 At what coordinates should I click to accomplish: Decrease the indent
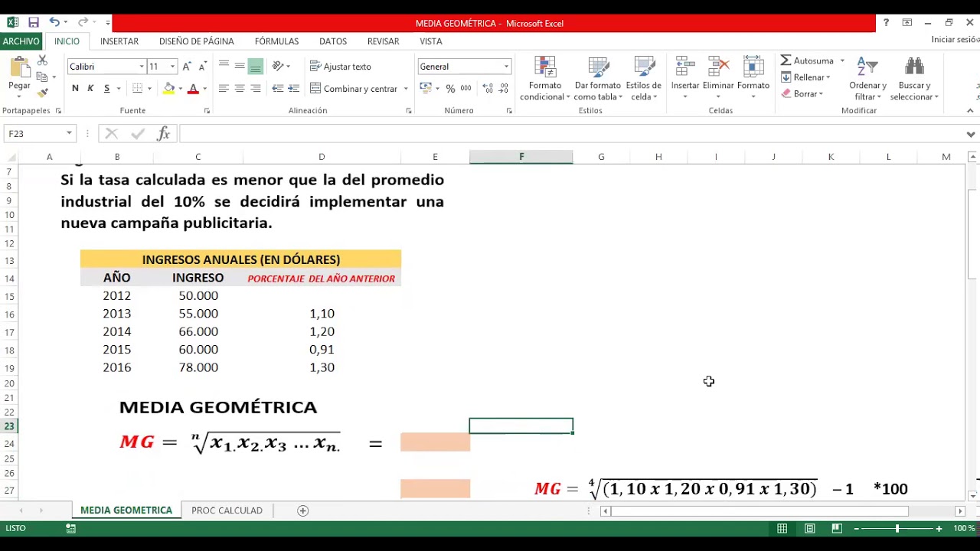(x=278, y=89)
